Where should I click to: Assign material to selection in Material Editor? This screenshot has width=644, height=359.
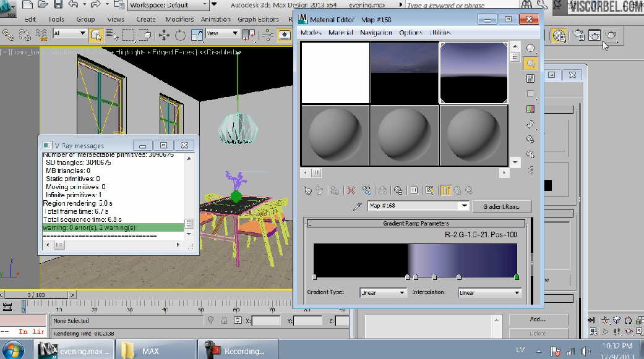(335, 190)
